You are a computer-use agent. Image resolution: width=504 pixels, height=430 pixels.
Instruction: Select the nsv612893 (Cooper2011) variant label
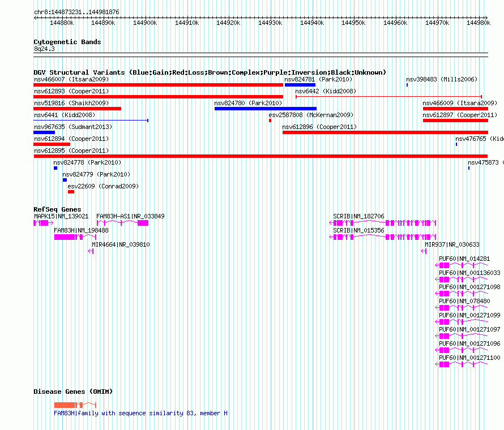coord(71,91)
